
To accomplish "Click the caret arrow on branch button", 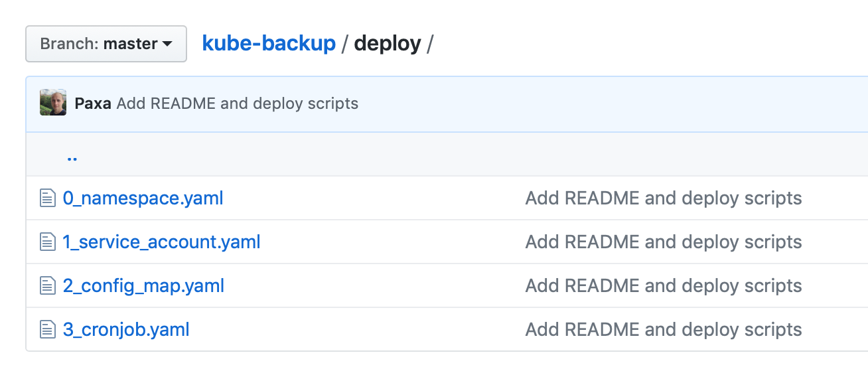I will 167,44.
